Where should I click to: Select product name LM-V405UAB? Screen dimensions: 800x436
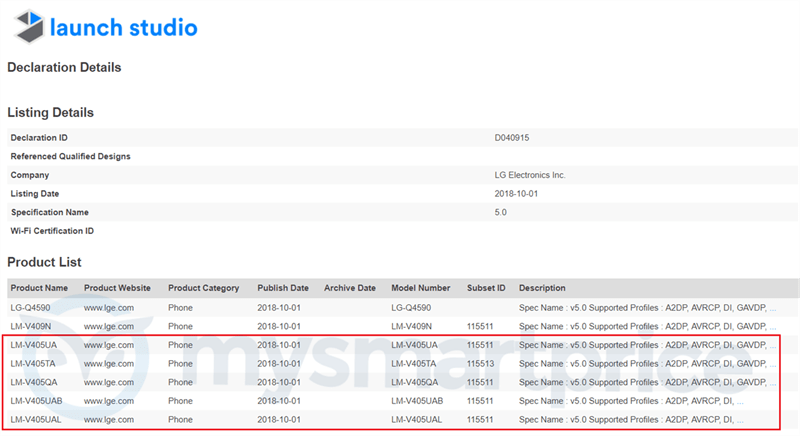pyautogui.click(x=36, y=401)
